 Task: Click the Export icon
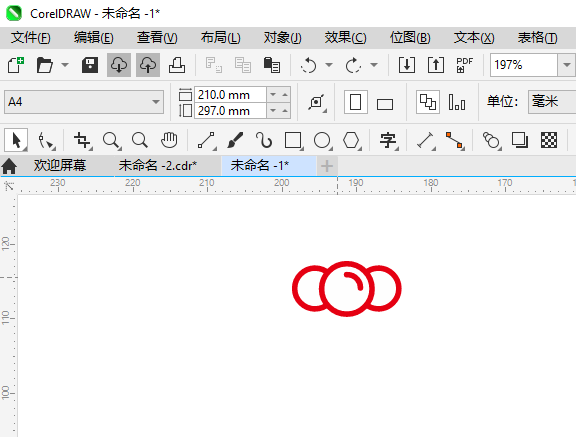coord(436,65)
